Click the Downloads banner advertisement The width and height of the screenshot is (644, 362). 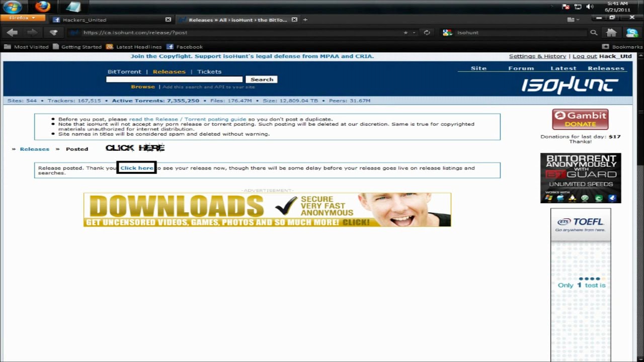(x=267, y=210)
